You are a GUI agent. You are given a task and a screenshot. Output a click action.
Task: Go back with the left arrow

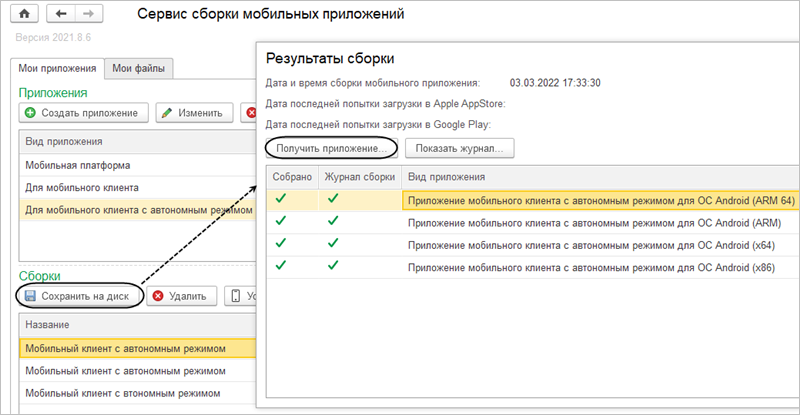61,15
